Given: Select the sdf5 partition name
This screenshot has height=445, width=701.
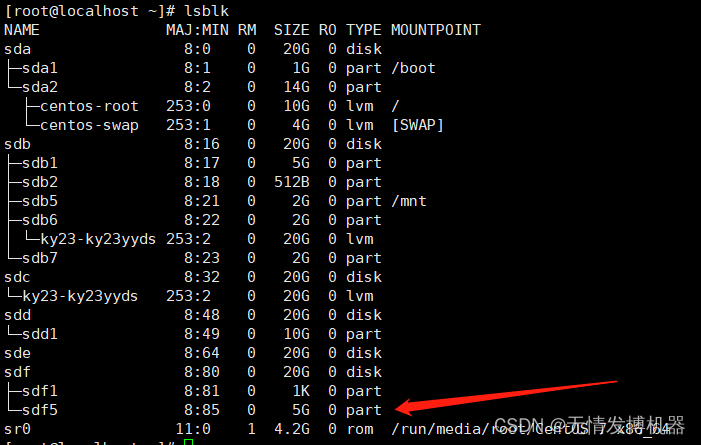Looking at the screenshot, I should (x=40, y=410).
